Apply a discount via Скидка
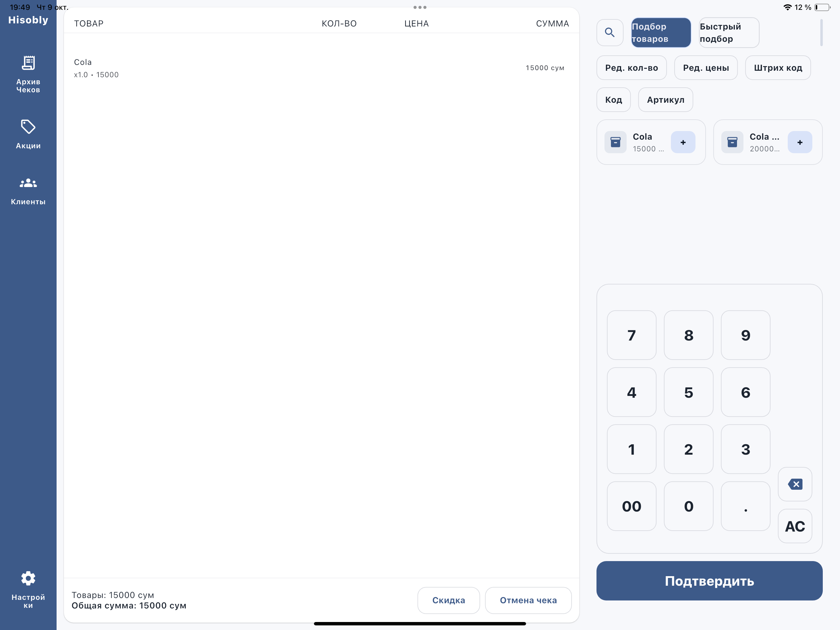The height and width of the screenshot is (630, 840). [449, 600]
